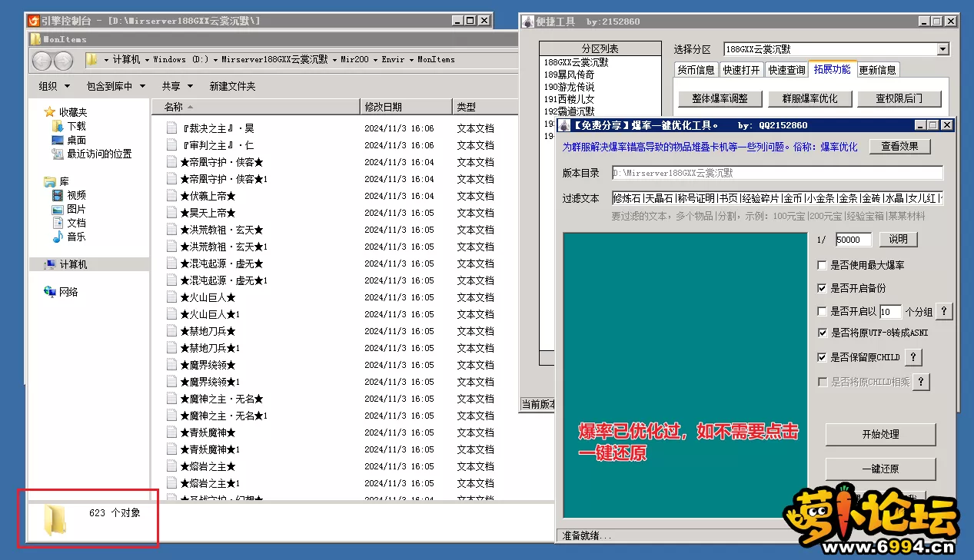The width and height of the screenshot is (974, 560).
Task: Open the 共享 dropdown in Explorer
Action: pos(177,86)
